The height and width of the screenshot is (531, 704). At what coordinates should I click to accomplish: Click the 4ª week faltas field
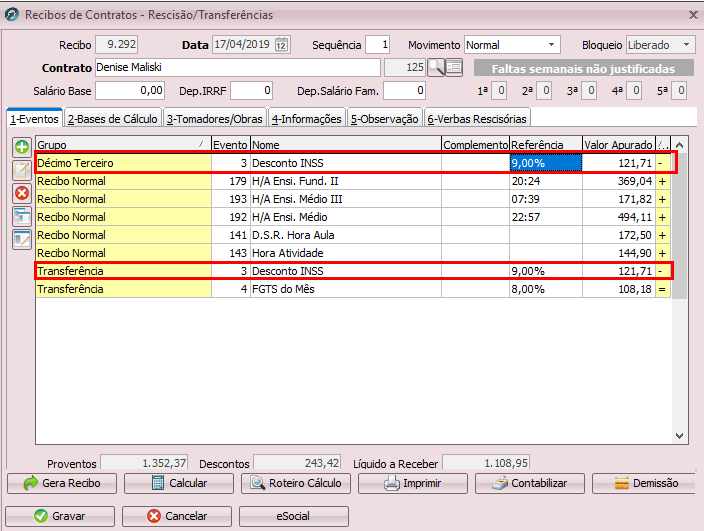(634, 91)
